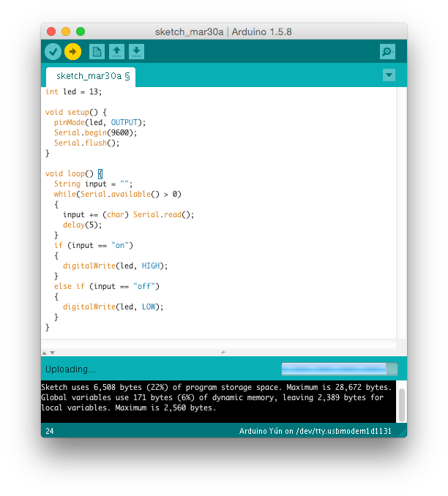Click the window resize grip corner

click(403, 433)
